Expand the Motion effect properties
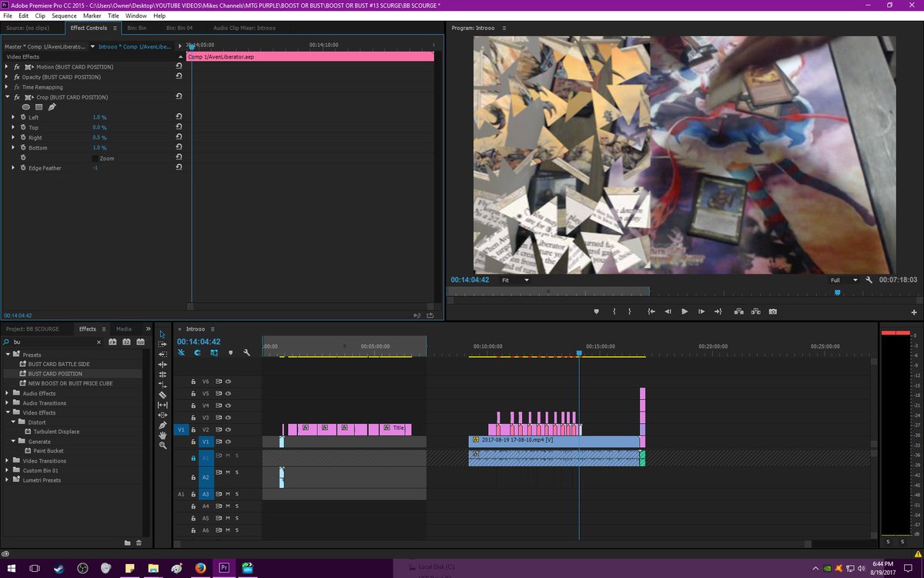The width and height of the screenshot is (924, 578). click(7, 67)
